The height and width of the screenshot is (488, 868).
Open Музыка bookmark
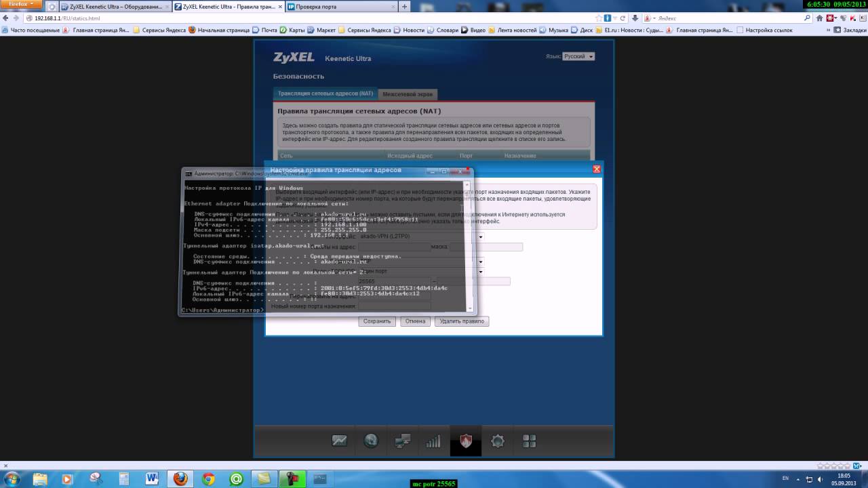554,30
